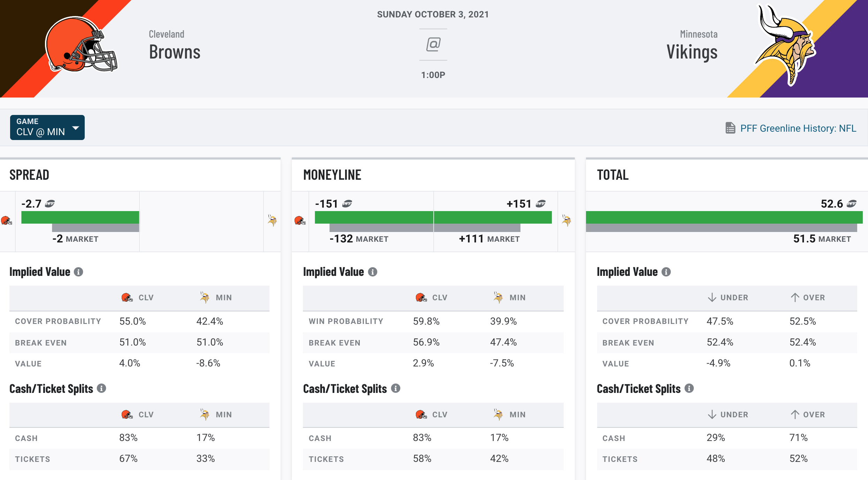The width and height of the screenshot is (868, 480).
Task: Click the green spread bar for -2.7
Action: click(80, 217)
